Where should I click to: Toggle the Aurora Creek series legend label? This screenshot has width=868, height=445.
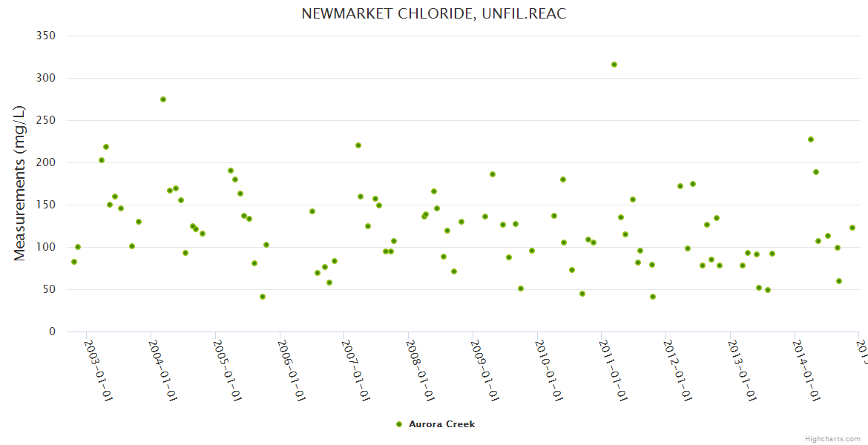pyautogui.click(x=441, y=424)
